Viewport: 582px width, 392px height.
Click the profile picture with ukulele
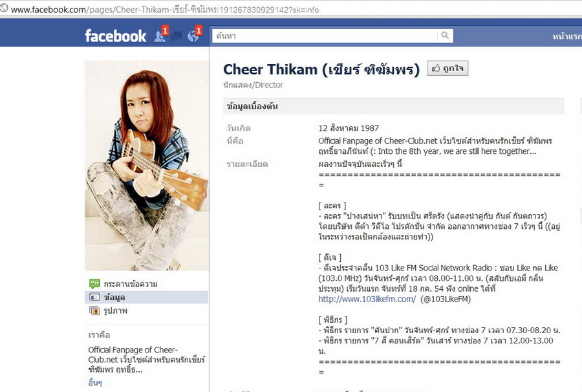[147, 166]
